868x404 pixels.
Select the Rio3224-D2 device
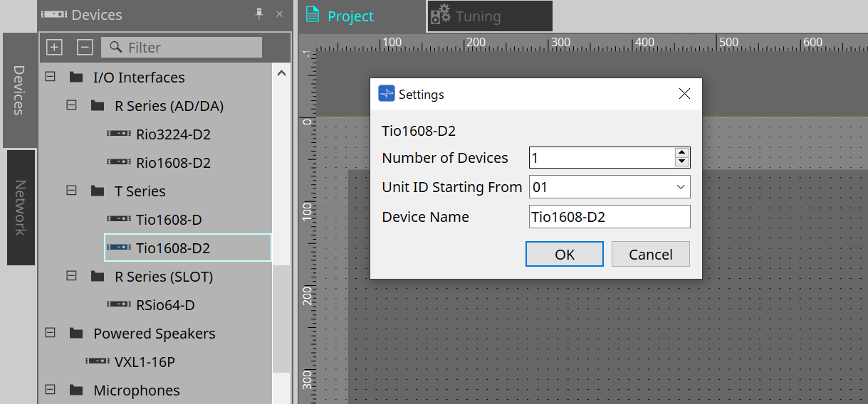(x=173, y=134)
